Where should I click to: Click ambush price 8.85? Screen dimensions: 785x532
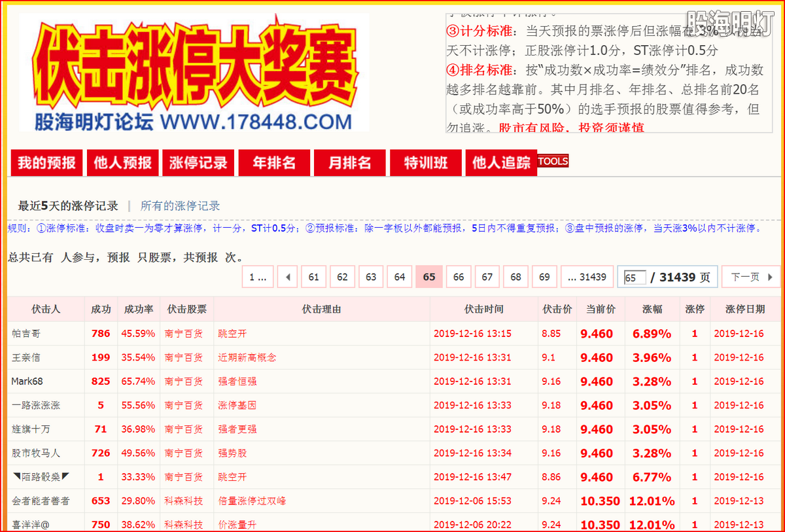551,334
